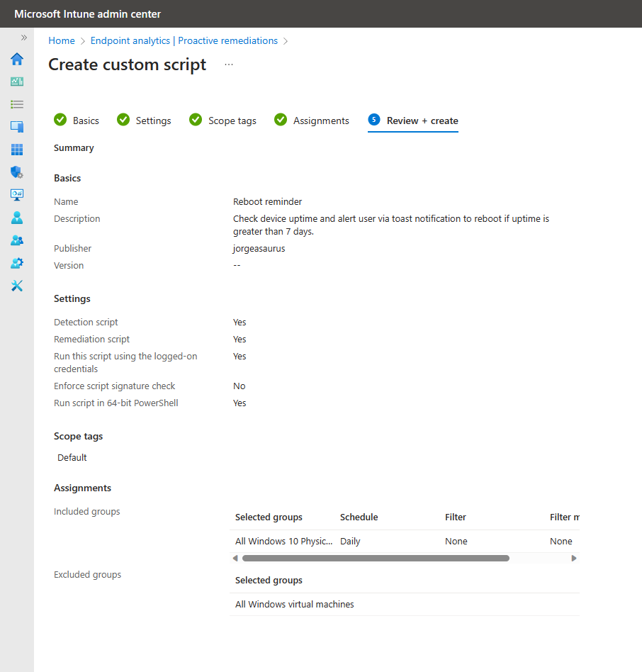
Task: Open the Dashboard sidebar icon
Action: coord(17,82)
